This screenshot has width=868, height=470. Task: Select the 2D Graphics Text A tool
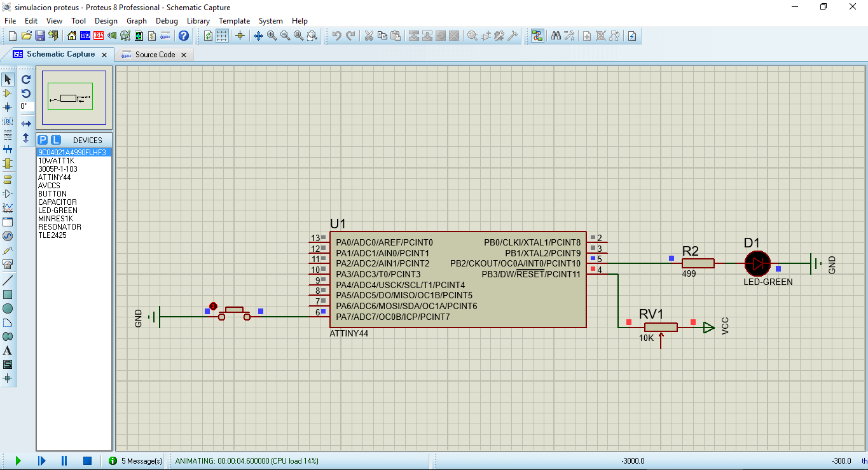coord(8,350)
